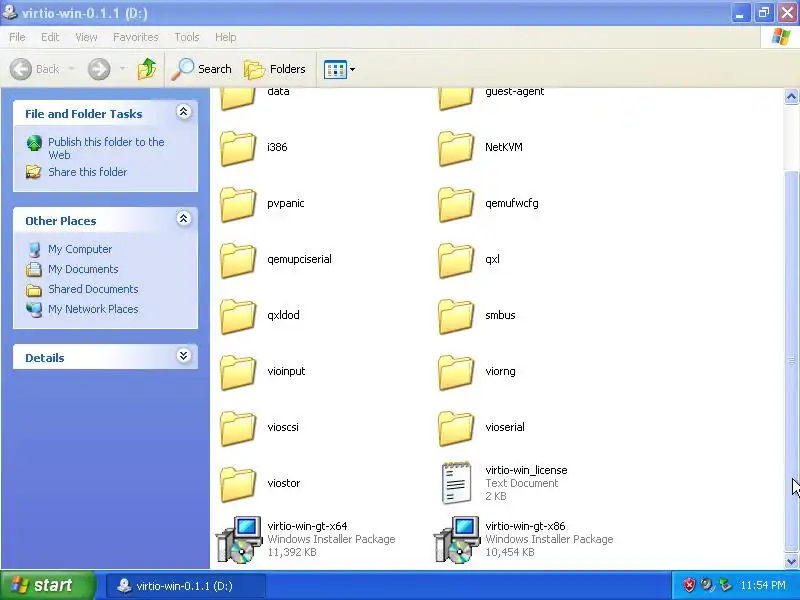Click virtio-win-0.1.1 (D:) taskbar button
This screenshot has height=600, width=800.
185,586
